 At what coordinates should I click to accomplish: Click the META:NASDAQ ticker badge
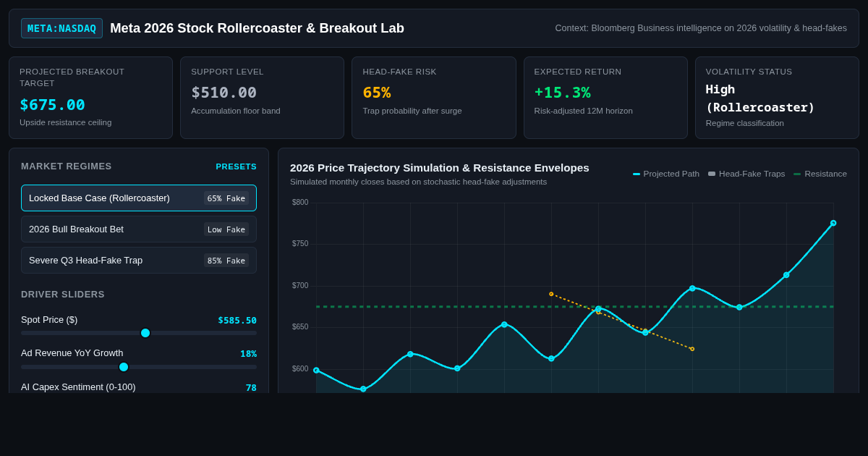(x=61, y=28)
